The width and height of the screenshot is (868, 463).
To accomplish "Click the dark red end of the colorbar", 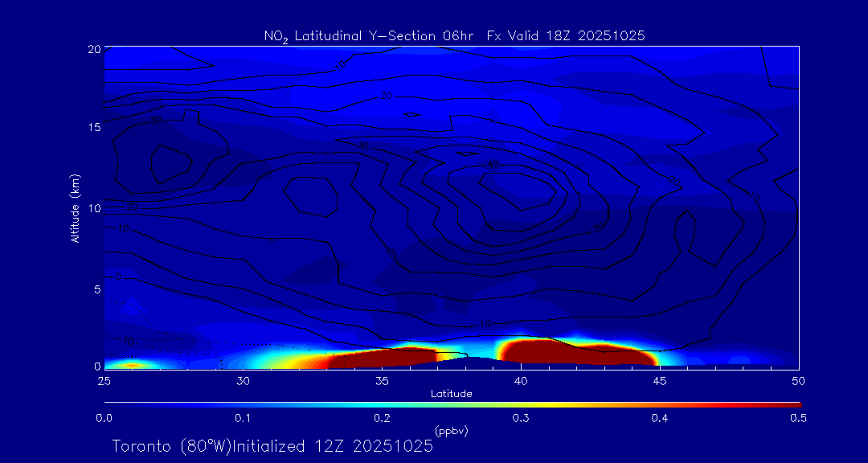I will click(786, 405).
